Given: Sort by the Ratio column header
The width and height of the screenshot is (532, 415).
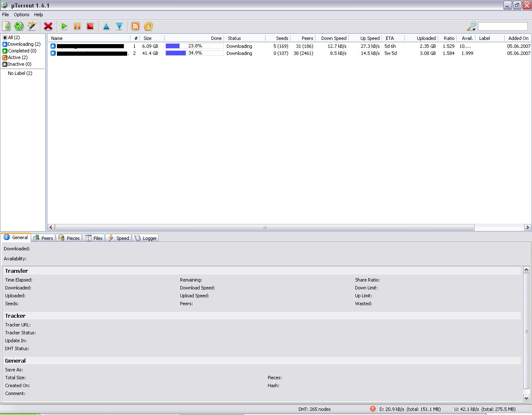Looking at the screenshot, I should 447,38.
